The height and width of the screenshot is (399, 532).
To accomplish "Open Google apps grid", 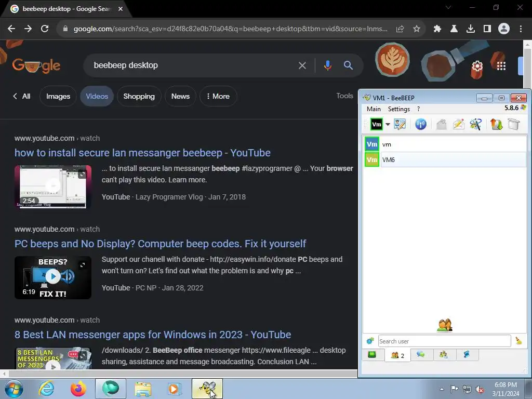I will (x=501, y=66).
